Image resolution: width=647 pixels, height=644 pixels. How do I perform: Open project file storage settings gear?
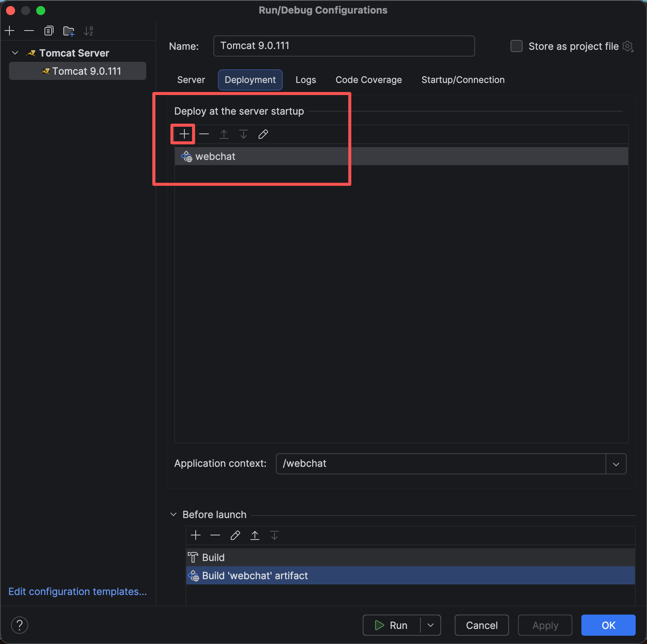pos(628,46)
